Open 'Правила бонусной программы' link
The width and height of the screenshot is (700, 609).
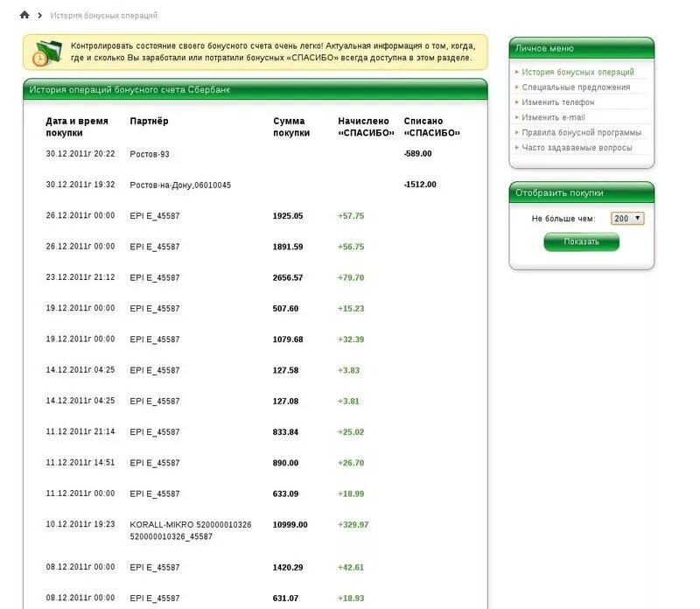point(581,133)
